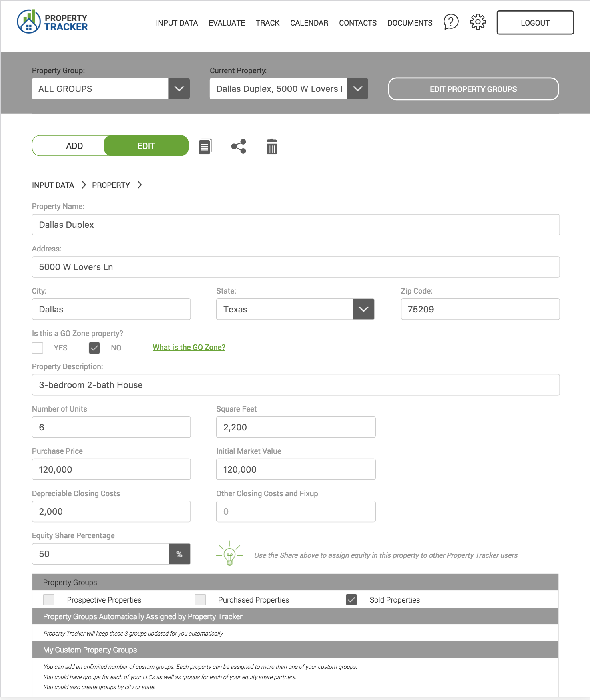The height and width of the screenshot is (700, 590).
Task: Enable the Purchased Properties checkbox
Action: (200, 600)
